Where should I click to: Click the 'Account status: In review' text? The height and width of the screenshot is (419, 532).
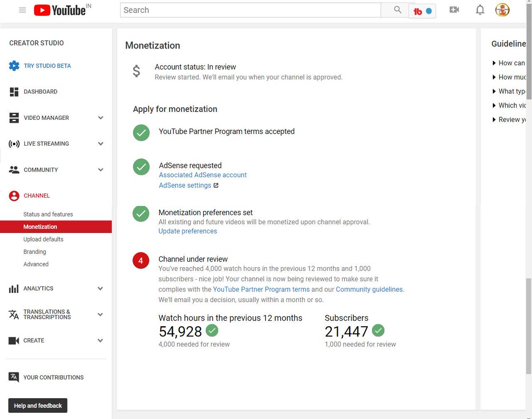195,67
